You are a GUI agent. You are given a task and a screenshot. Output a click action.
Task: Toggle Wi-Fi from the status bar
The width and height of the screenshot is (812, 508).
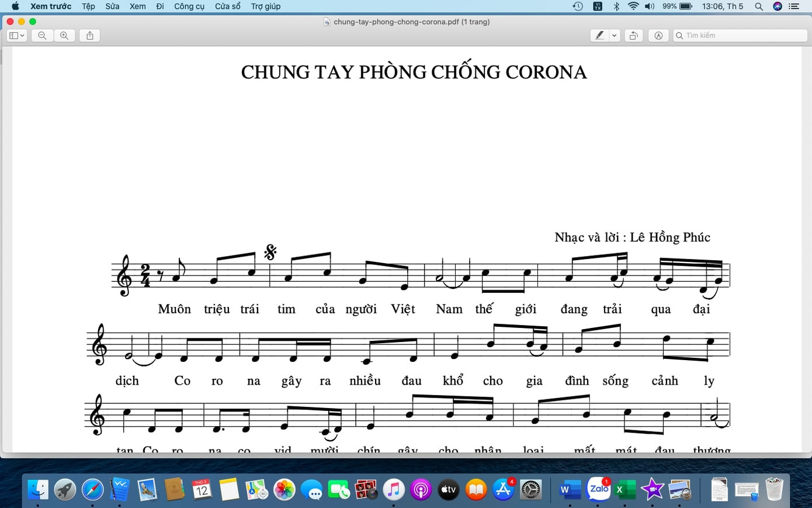[x=633, y=6]
